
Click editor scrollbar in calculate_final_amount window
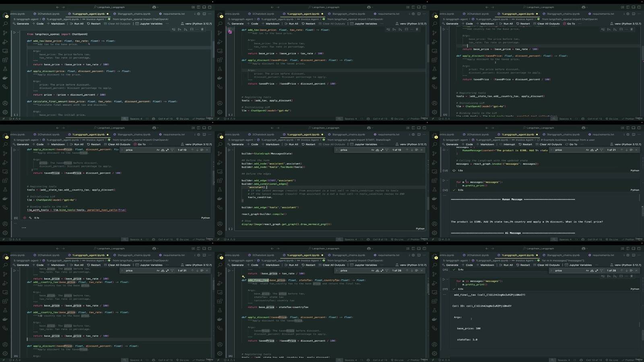point(213,50)
